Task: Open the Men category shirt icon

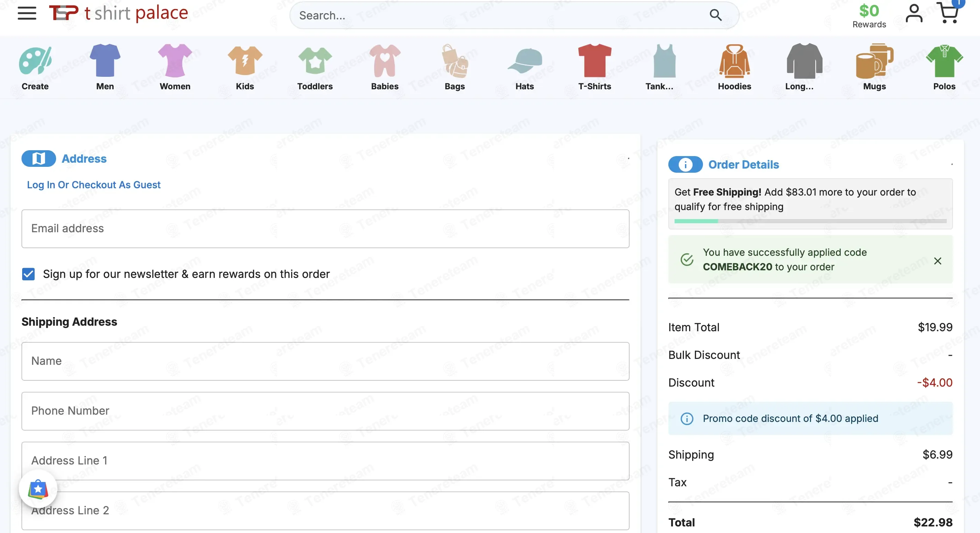Action: [105, 60]
